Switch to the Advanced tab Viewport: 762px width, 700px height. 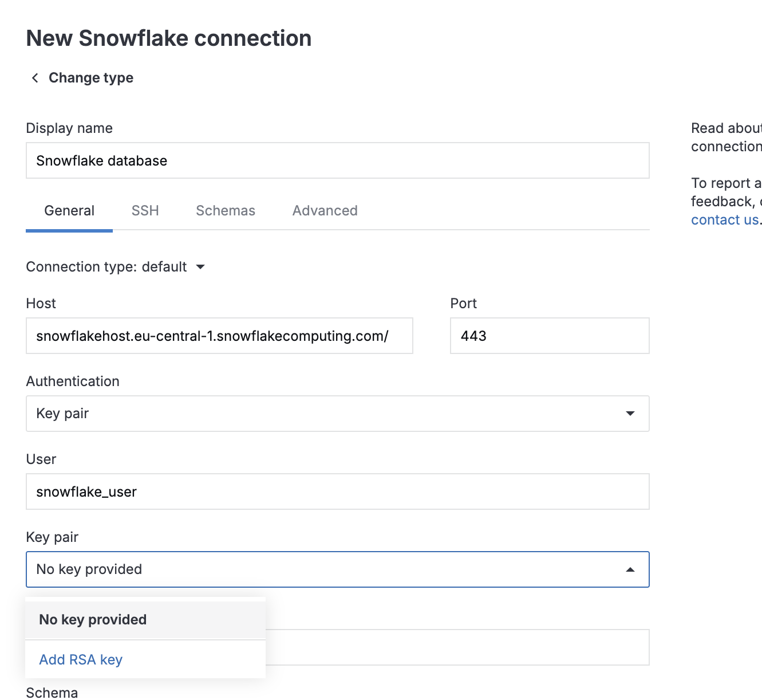(325, 211)
